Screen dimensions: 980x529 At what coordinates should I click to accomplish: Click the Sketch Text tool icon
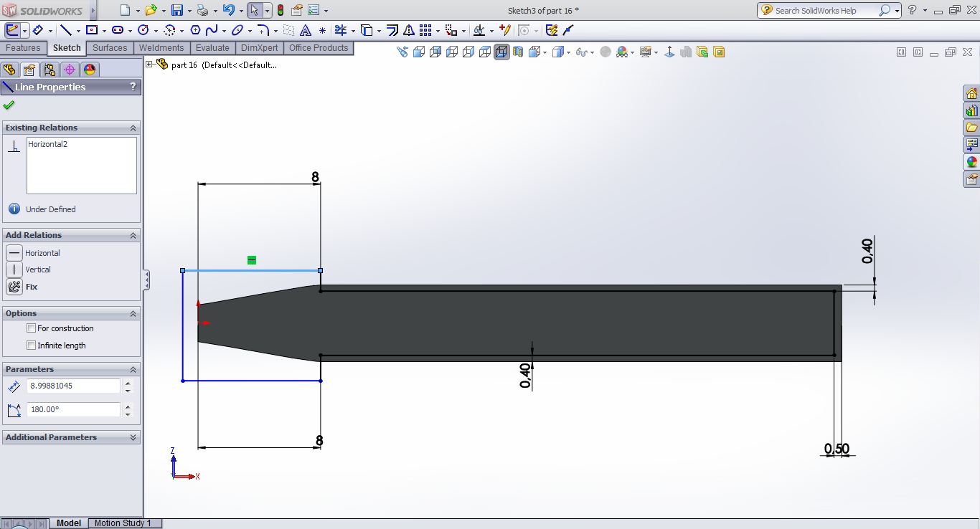[306, 30]
